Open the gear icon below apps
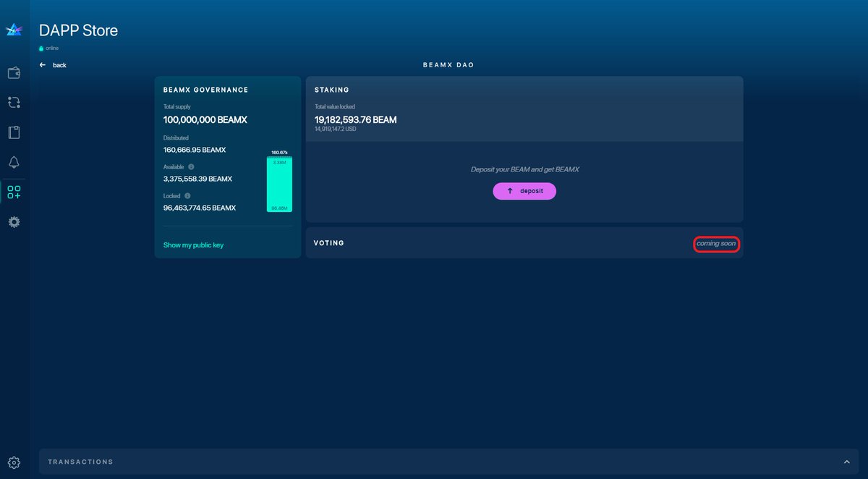Image resolution: width=868 pixels, height=479 pixels. pyautogui.click(x=14, y=222)
